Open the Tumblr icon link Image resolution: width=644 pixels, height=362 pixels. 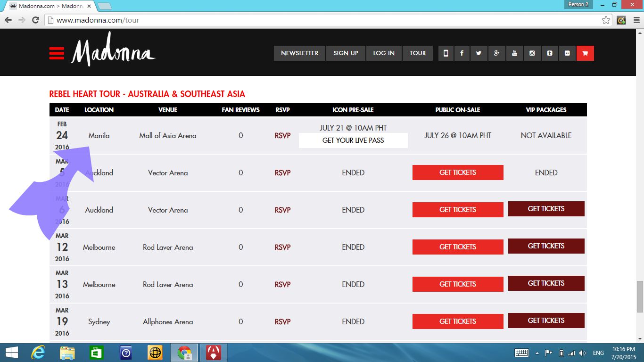pos(549,53)
